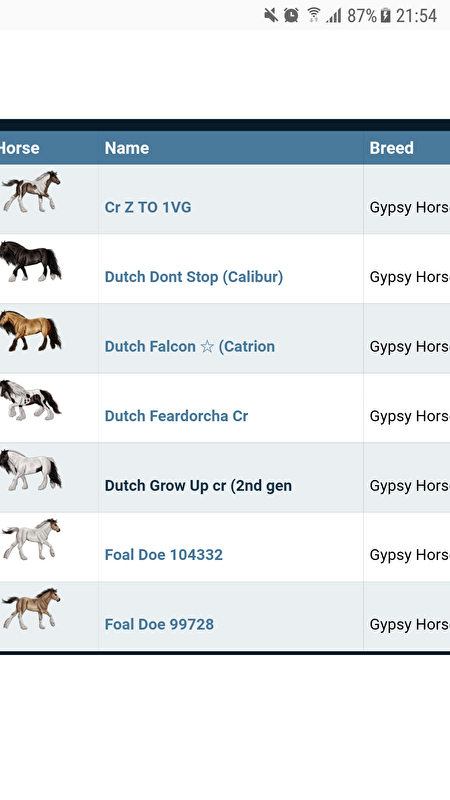Click the black horse image for Dutch Dont Stop
Viewport: 450px width, 800px height.
[x=31, y=261]
